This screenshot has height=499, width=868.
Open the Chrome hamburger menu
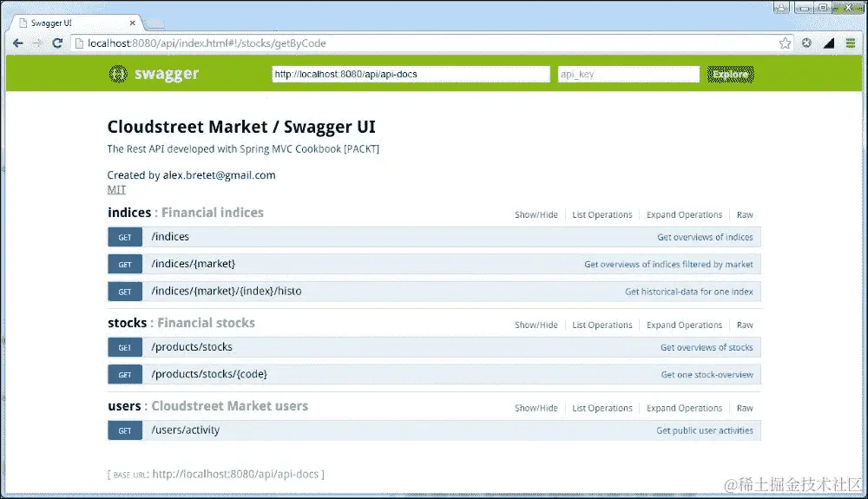(x=851, y=43)
